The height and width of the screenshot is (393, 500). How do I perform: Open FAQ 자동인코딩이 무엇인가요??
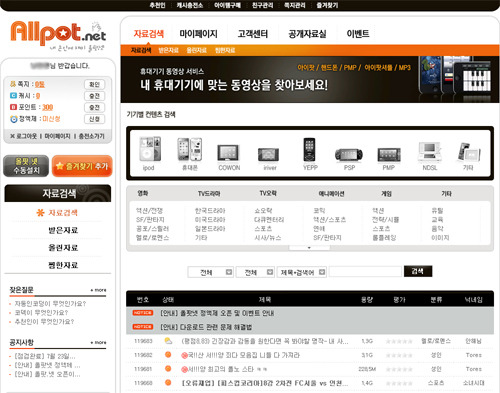coord(50,304)
